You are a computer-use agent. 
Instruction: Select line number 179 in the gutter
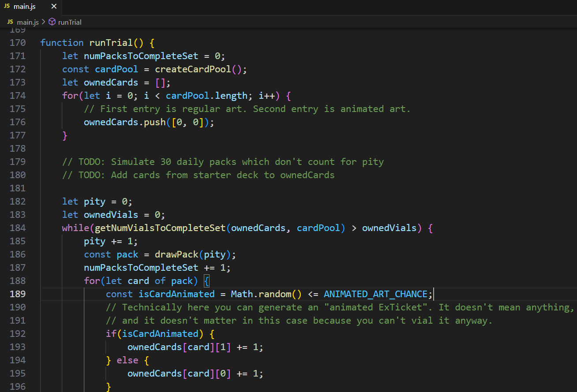[x=17, y=162]
